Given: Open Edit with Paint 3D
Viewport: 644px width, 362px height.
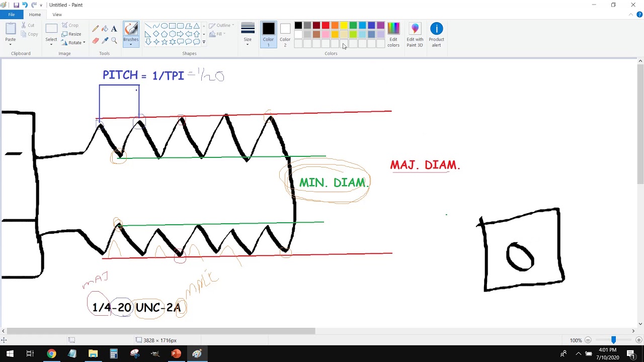Looking at the screenshot, I should click(415, 35).
